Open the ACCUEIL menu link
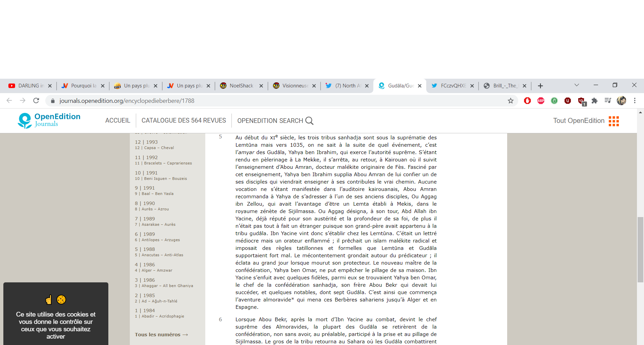Screen dimensions: 644x345 click(118, 121)
